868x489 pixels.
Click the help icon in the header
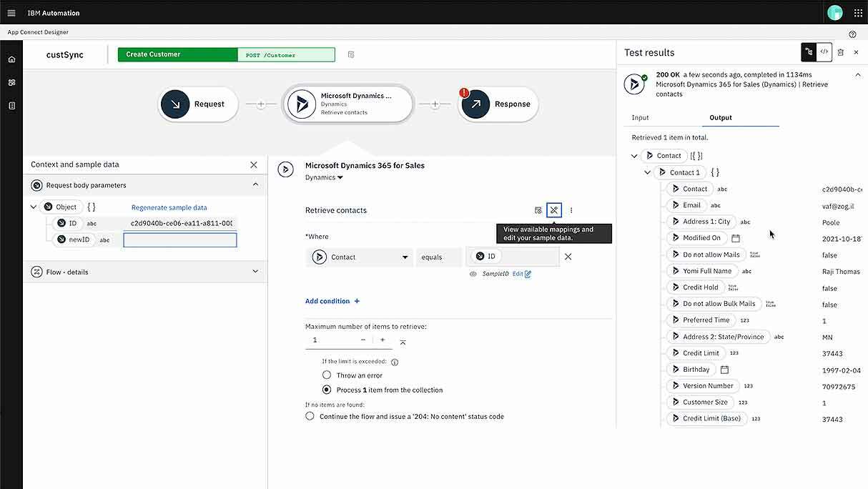coord(851,33)
